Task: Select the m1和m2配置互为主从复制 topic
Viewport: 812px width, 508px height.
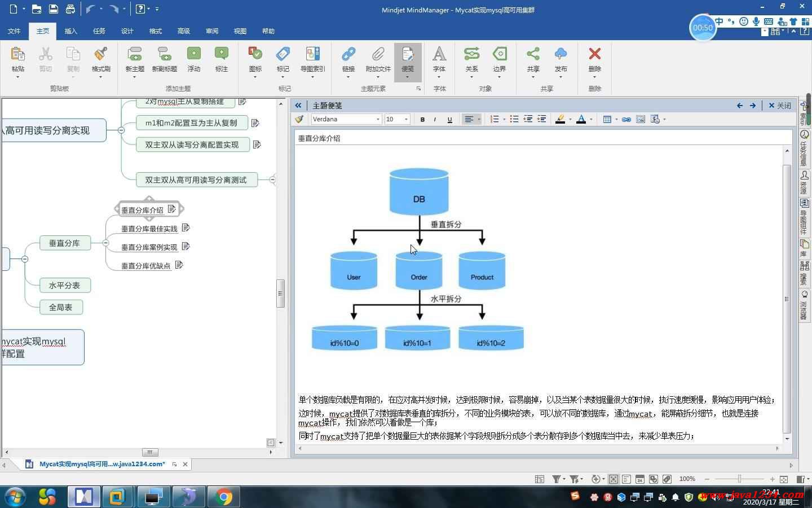Action: click(192, 123)
